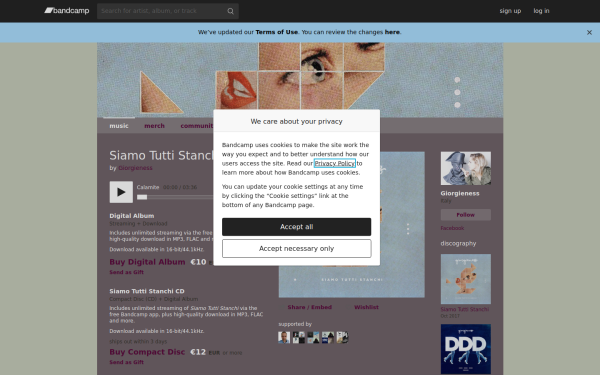Click the Giorgieness band photo
Viewport: 600px width, 375px height.
(466, 168)
